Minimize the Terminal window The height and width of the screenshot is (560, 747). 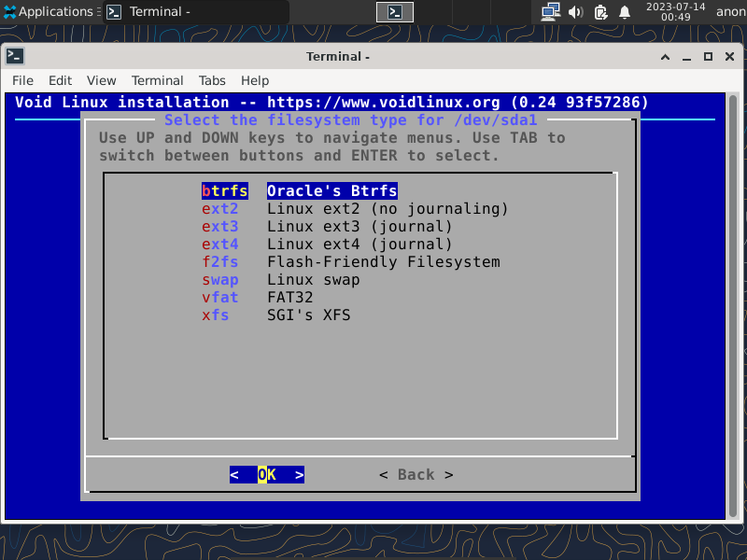point(686,57)
